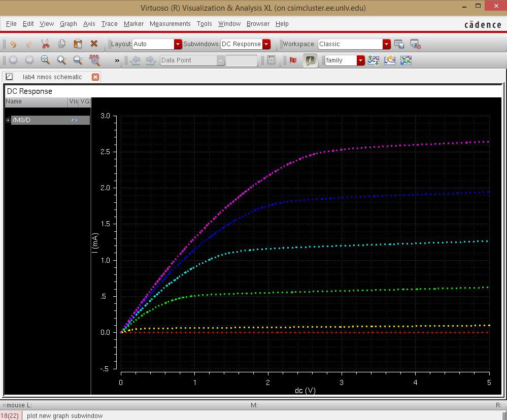Expand the /M0/D tree item

8,120
